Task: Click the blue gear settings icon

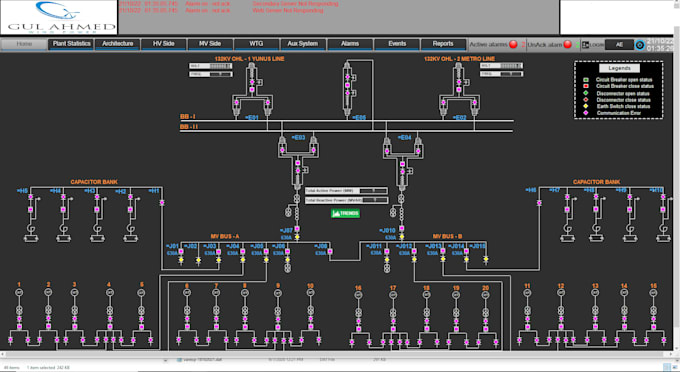Action: point(640,45)
